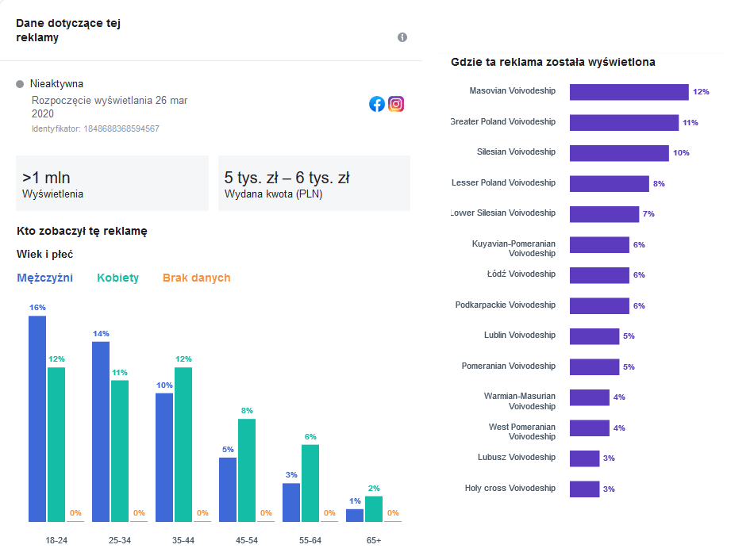Toggle the Brak danych legend label
This screenshot has width=754, height=560.
[196, 278]
